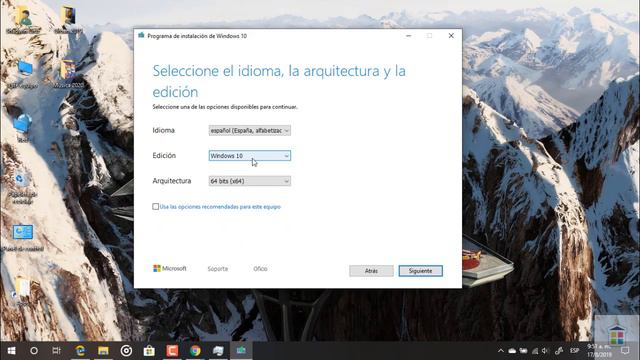Open the volume speaker tray icon

(545, 351)
